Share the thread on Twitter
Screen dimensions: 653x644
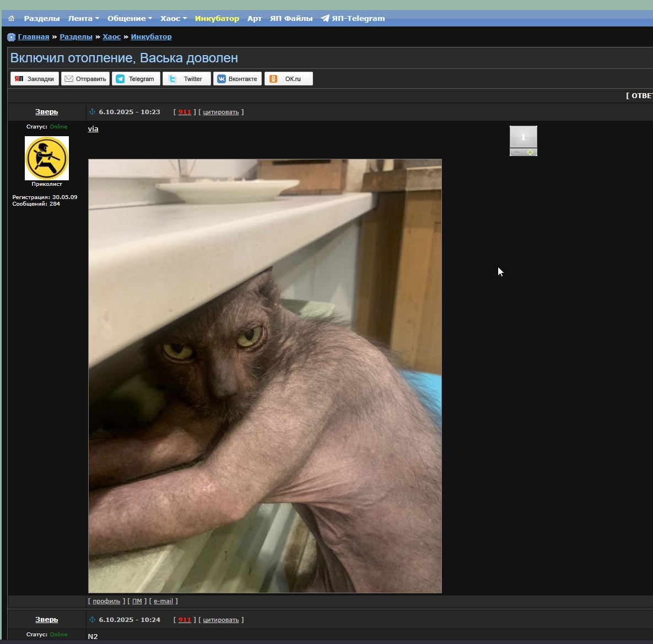[x=187, y=79]
